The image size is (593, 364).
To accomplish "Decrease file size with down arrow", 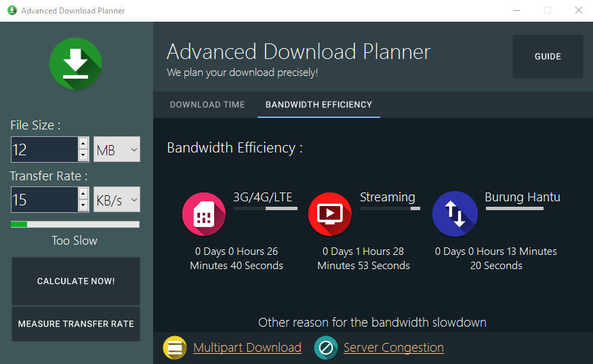I will pyautogui.click(x=83, y=155).
